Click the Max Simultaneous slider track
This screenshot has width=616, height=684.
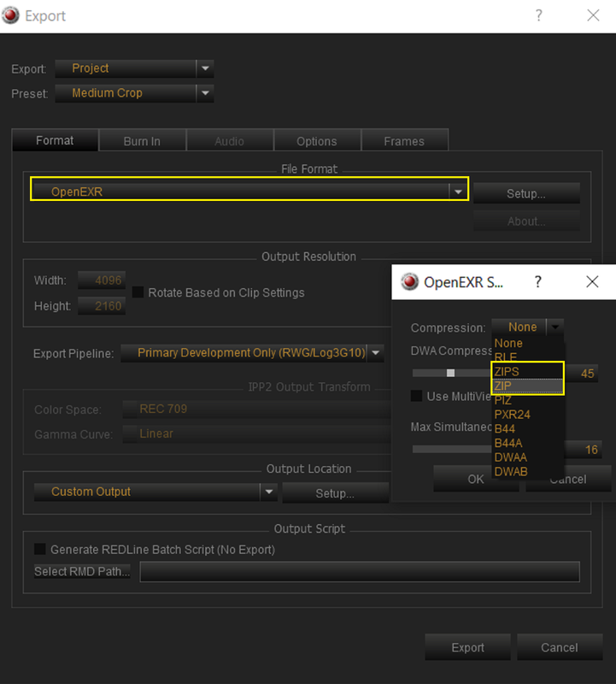452,450
